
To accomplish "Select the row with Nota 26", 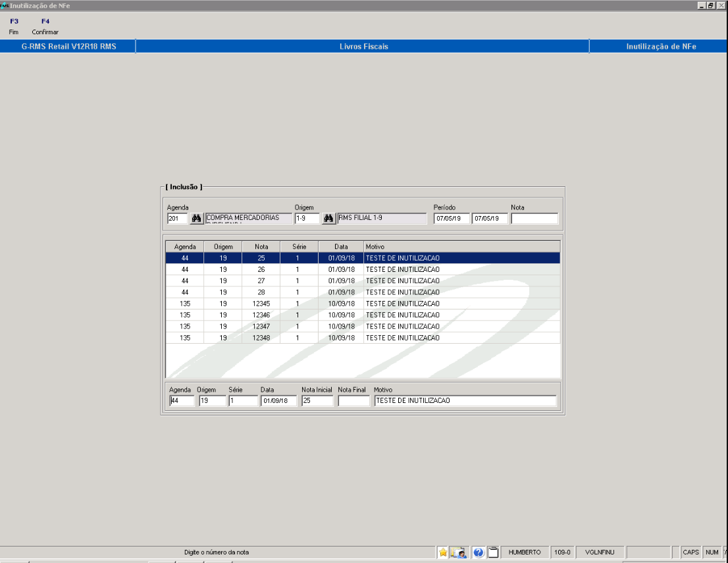I will 363,269.
